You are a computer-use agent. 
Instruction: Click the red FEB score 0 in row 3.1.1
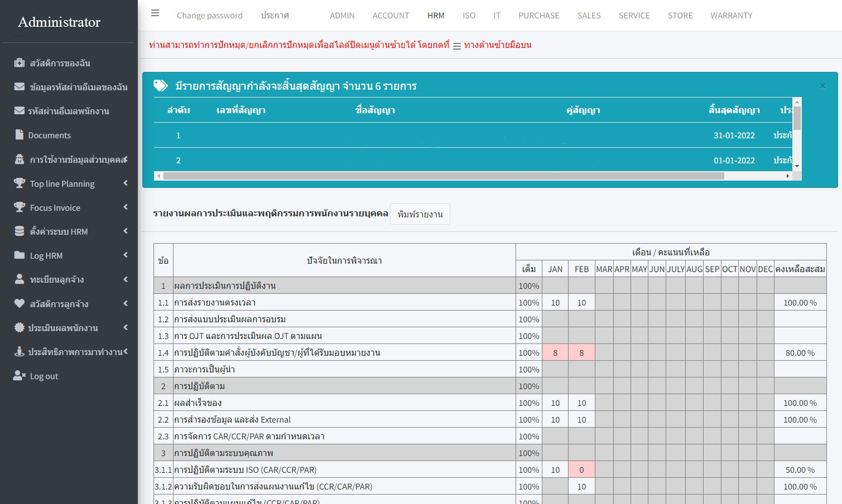tap(581, 469)
